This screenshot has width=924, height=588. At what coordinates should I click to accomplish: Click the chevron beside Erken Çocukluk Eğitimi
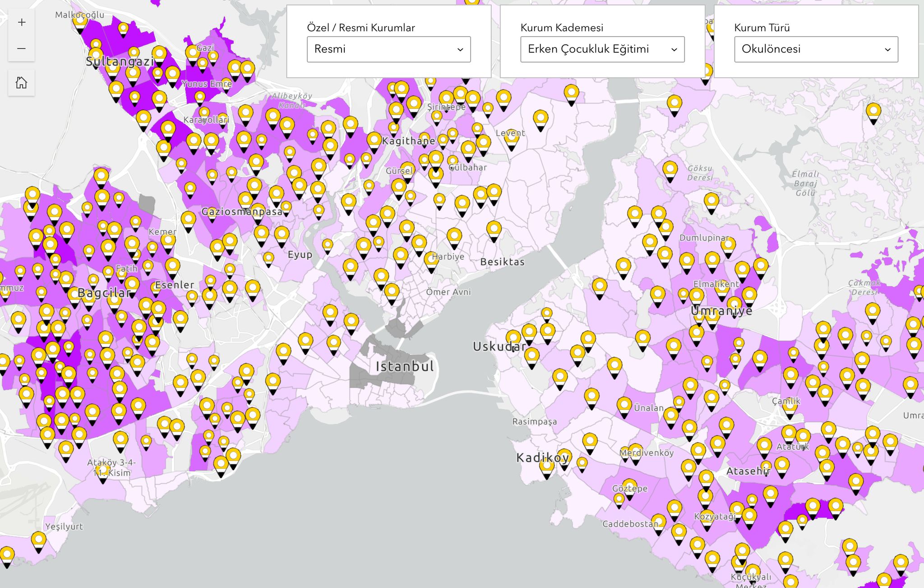[674, 50]
